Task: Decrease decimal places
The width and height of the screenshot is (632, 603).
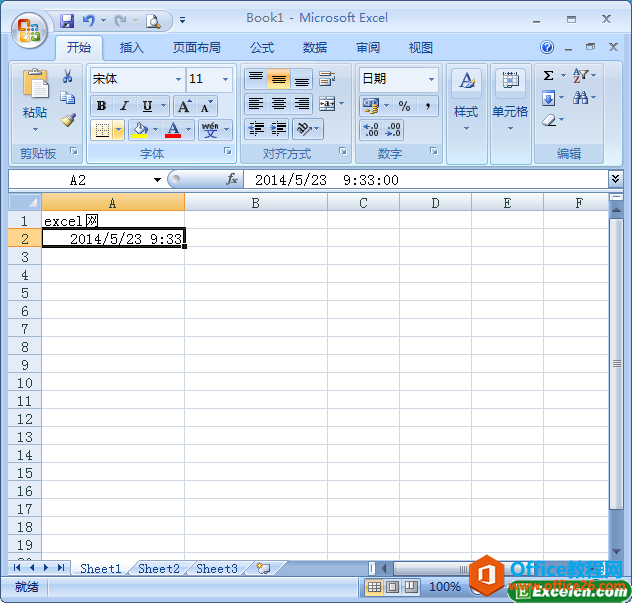Action: click(393, 130)
